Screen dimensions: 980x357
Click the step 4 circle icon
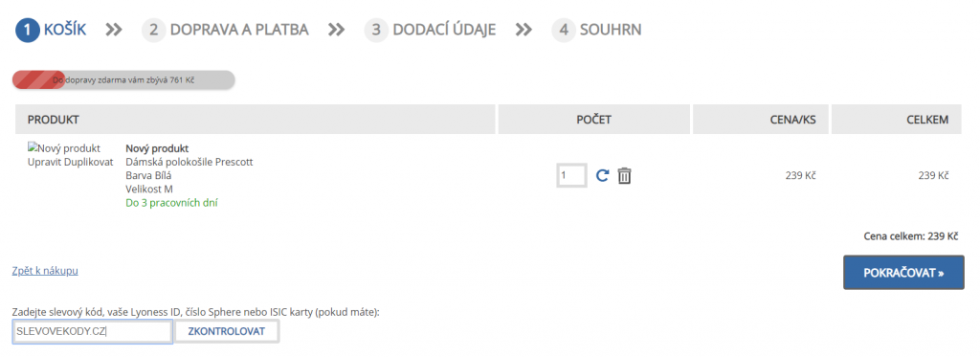[564, 30]
